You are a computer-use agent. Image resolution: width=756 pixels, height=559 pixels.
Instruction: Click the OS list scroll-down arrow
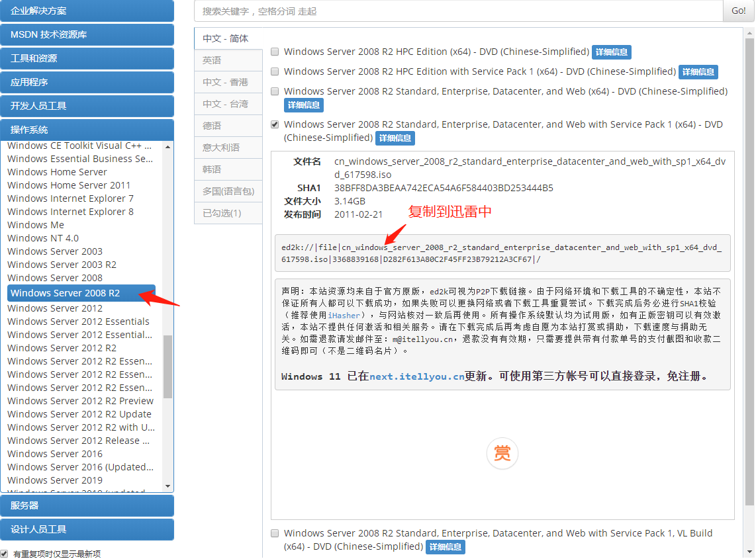point(167,486)
